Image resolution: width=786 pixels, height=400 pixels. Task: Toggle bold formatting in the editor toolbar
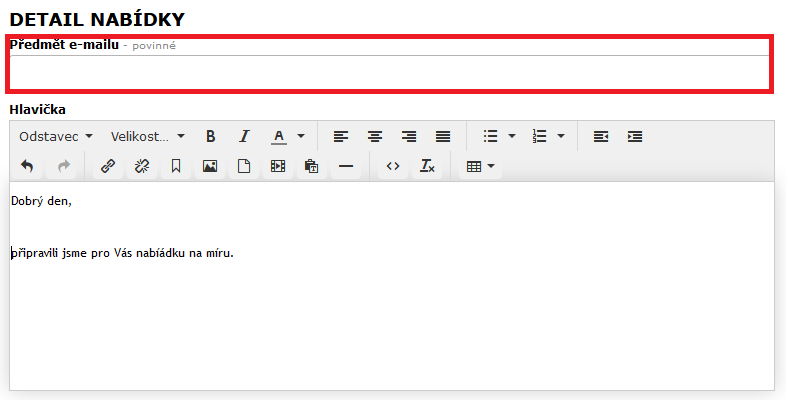click(210, 136)
